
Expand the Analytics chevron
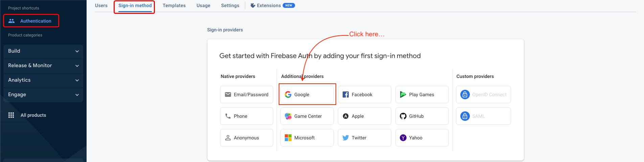(x=77, y=80)
